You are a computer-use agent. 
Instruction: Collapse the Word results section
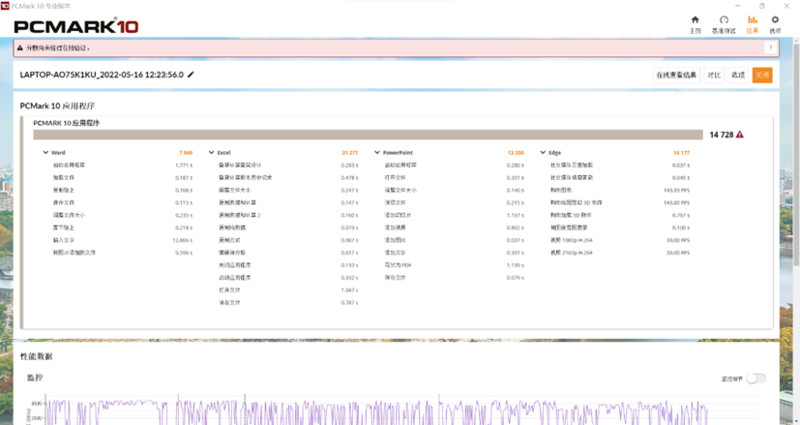click(x=46, y=153)
